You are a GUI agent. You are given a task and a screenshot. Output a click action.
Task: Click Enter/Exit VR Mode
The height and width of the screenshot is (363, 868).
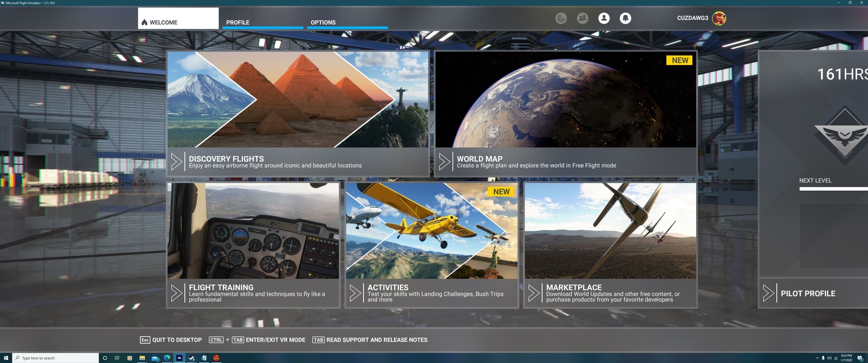click(257, 340)
